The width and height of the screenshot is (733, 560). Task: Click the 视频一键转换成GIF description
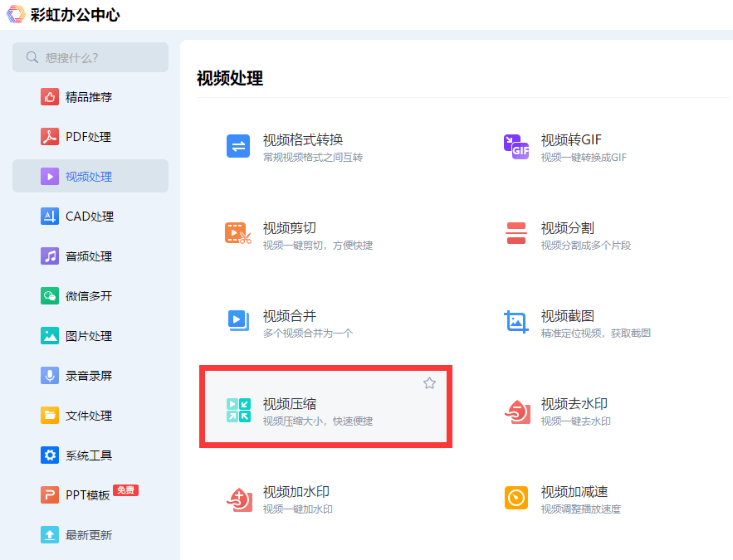pos(584,158)
